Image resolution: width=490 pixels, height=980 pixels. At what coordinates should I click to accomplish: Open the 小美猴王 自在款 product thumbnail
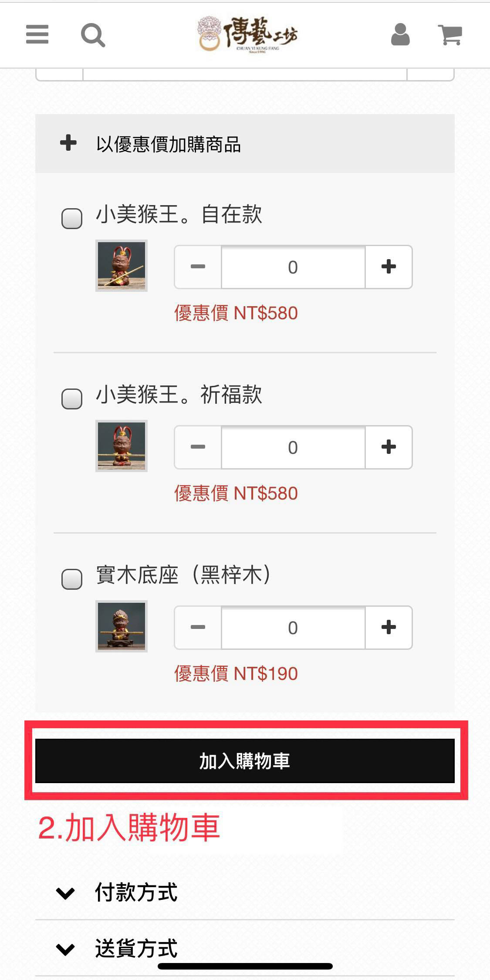122,265
